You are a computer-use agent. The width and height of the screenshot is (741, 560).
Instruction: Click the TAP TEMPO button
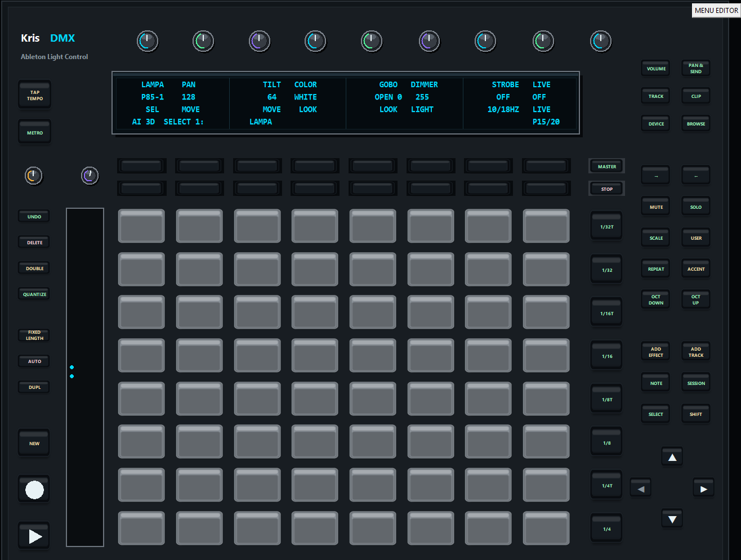[35, 95]
